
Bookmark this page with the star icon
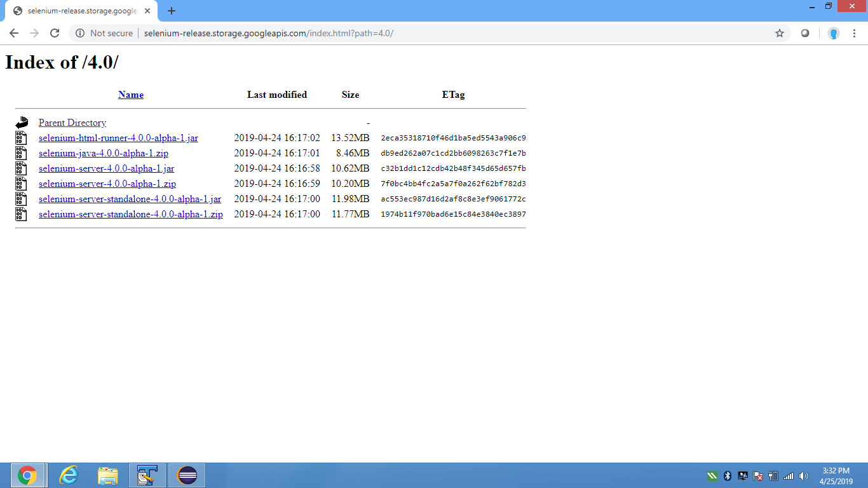(780, 33)
